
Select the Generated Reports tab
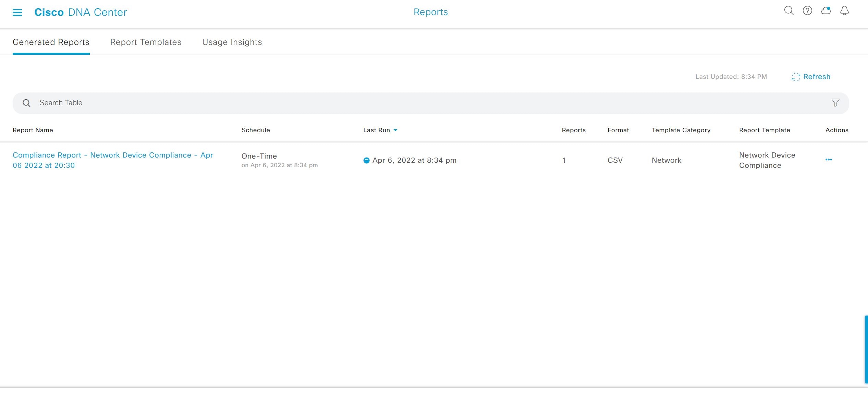point(51,42)
